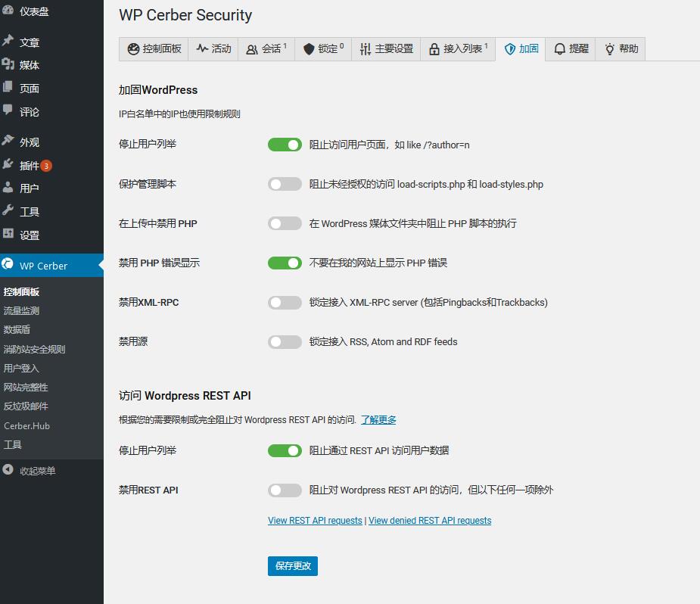Click 阻止访问用户页面 description text
Image resolution: width=700 pixels, height=604 pixels.
coord(389,145)
